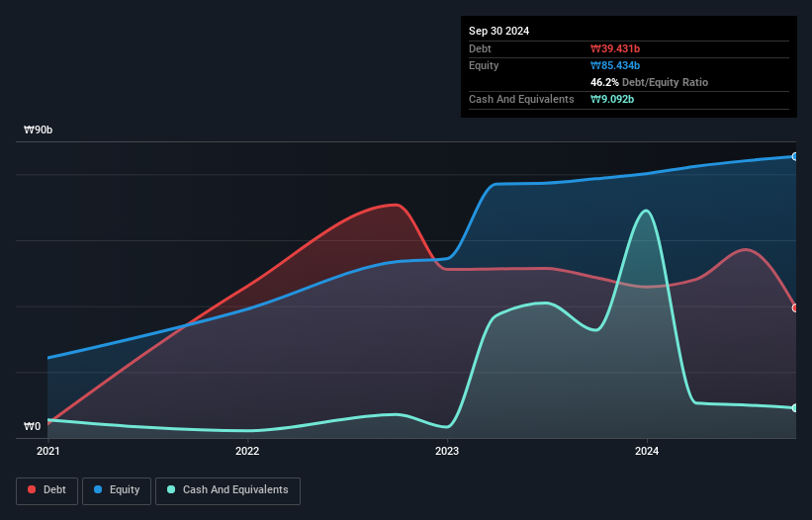Click the Debt row label in tooltip

click(x=480, y=48)
